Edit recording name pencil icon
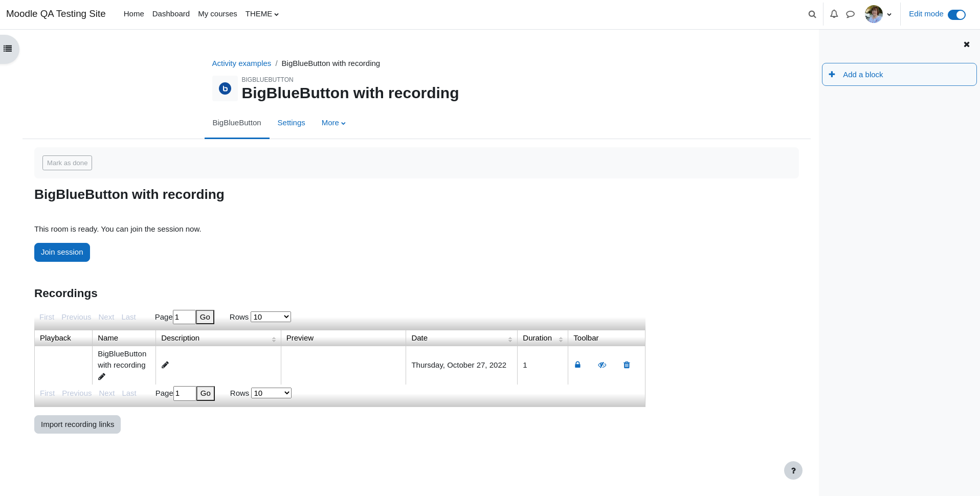The image size is (980, 496). pyautogui.click(x=102, y=377)
